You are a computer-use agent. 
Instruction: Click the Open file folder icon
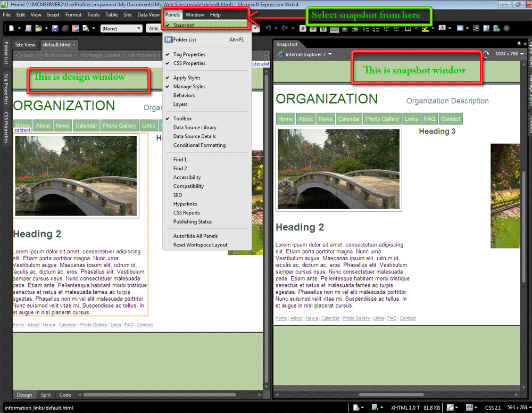click(x=39, y=29)
